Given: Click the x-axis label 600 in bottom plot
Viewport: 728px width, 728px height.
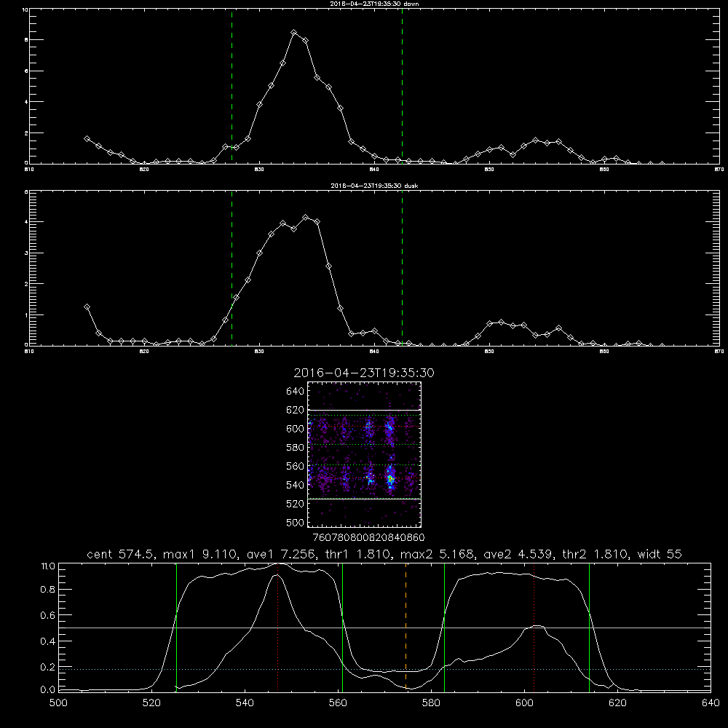Looking at the screenshot, I should point(524,703).
